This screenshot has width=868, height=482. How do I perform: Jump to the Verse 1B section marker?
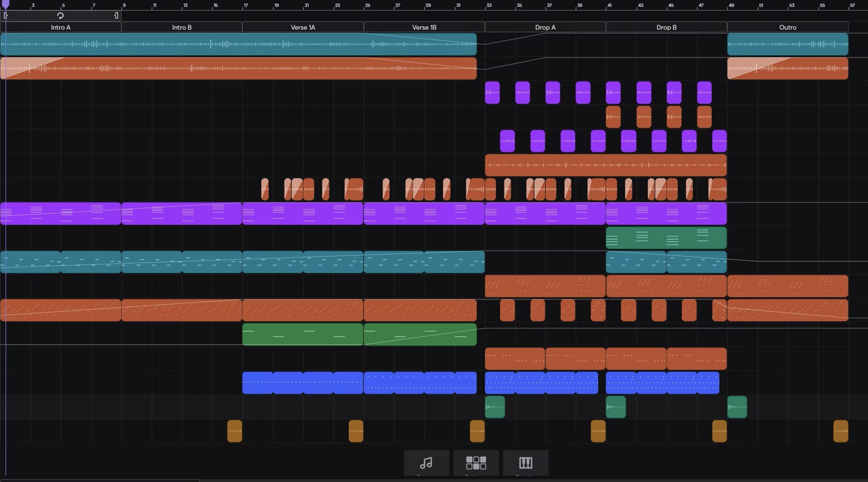click(x=424, y=27)
